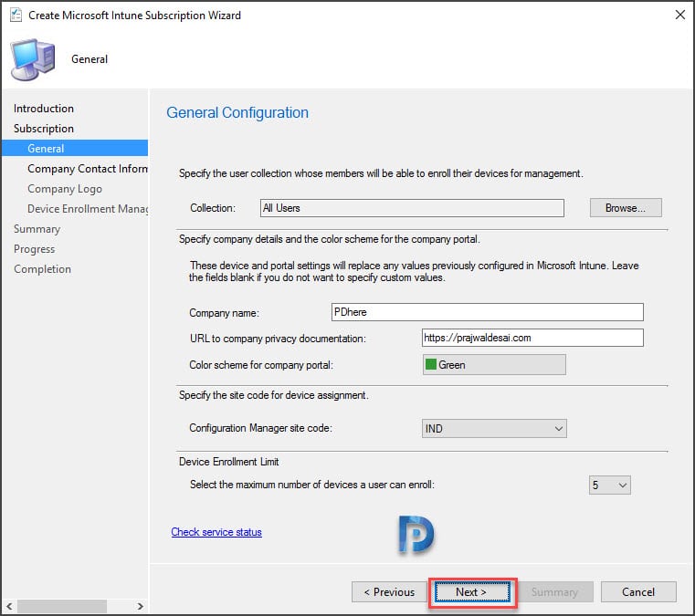The width and height of the screenshot is (695, 616).
Task: Select Subscription step in sidebar
Action: coord(44,129)
